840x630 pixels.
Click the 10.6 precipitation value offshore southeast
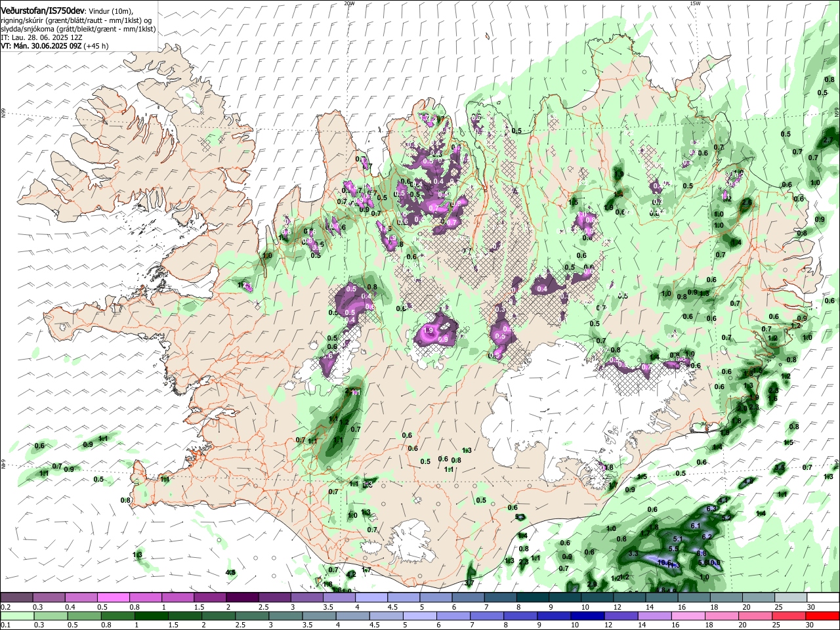pos(663,562)
